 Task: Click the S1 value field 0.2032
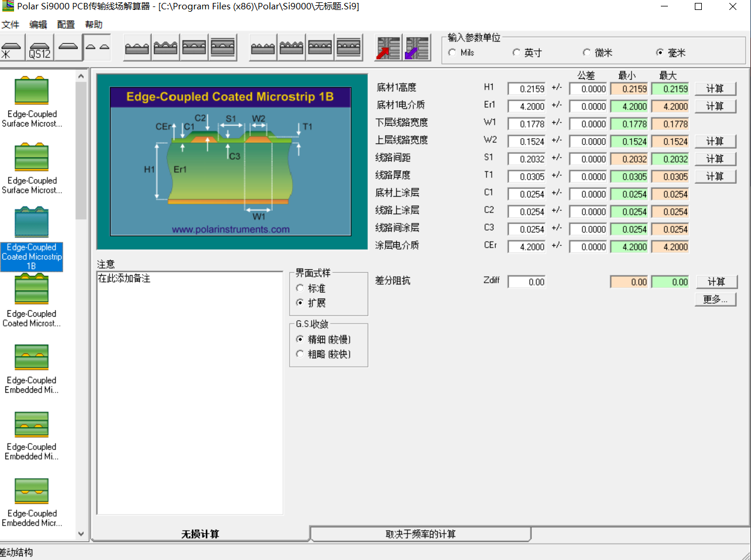[527, 159]
